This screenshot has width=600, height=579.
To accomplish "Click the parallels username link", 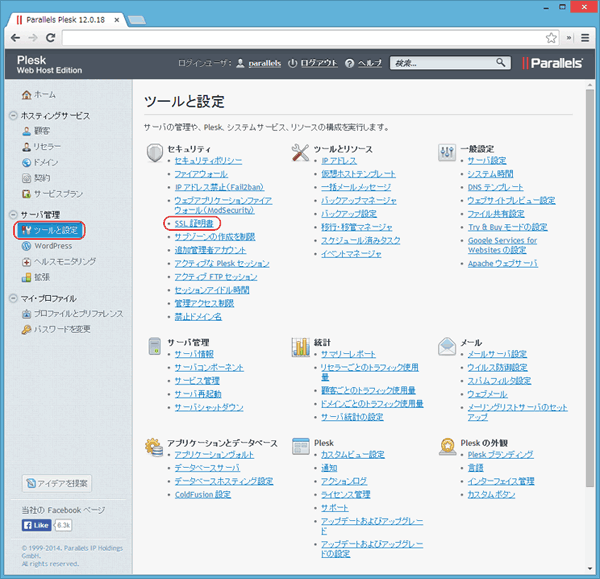I will pos(264,63).
